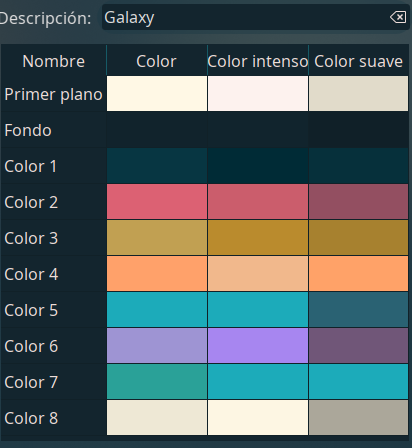Viewport: 412px width, 448px height.
Task: Click the Color 5 cyan Color swatch
Action: [157, 310]
